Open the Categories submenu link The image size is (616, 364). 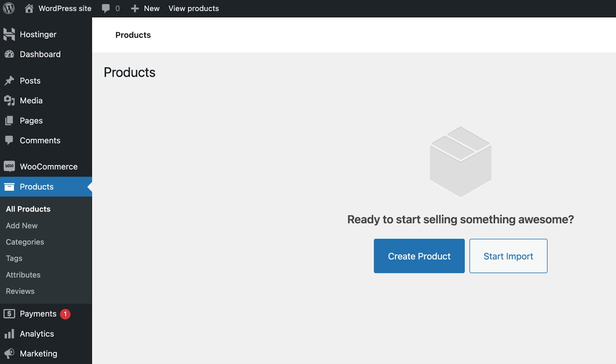click(25, 242)
